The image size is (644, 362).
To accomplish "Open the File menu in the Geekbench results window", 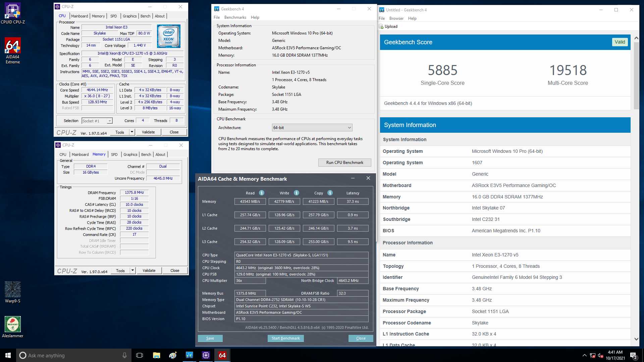I will tap(382, 18).
